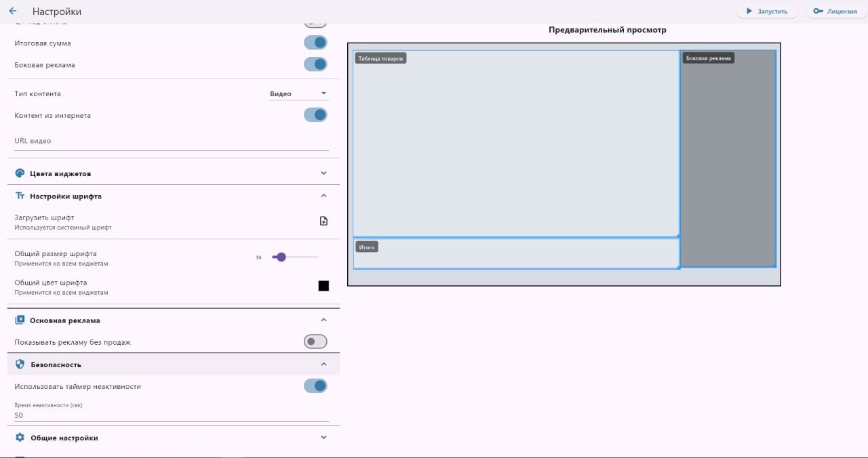Click the font settings Tt icon
The width and height of the screenshot is (868, 458).
tap(20, 196)
